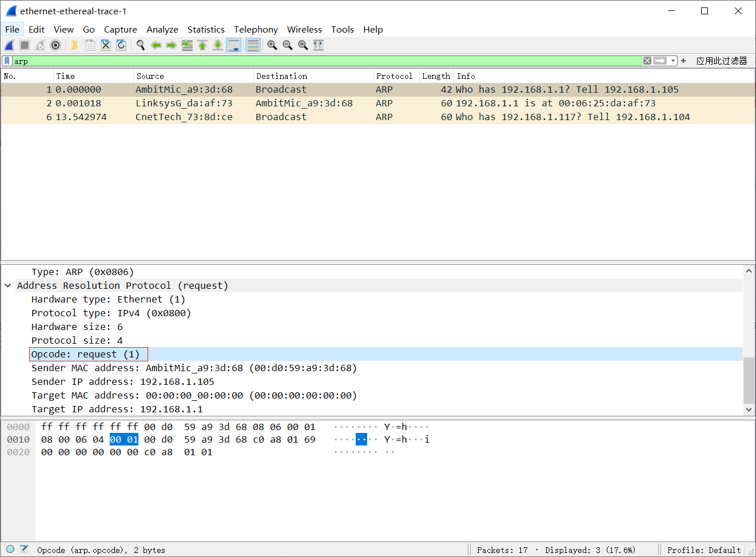Select the Sender MAC address field
The width and height of the screenshot is (756, 557).
194,368
